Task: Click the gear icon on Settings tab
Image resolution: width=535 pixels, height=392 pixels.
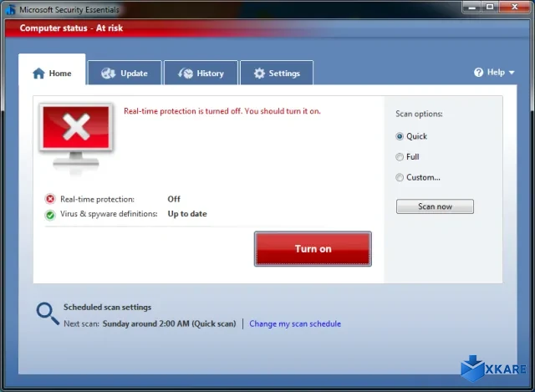Action: click(259, 73)
